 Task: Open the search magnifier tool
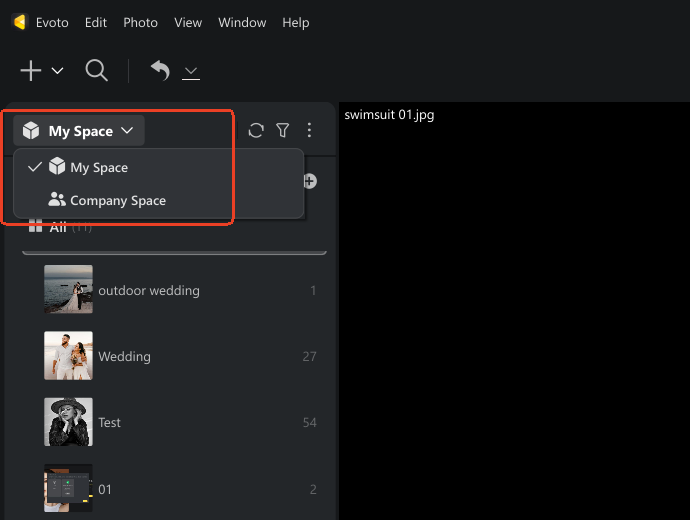click(x=96, y=70)
